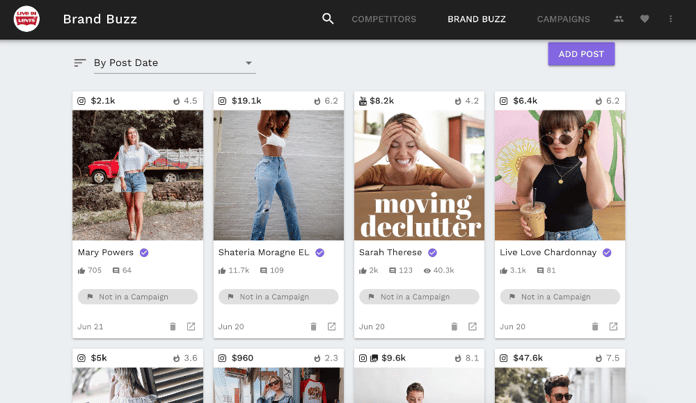Open Not in a Campaign selector for Mary Powers
This screenshot has width=696, height=403.
(138, 297)
